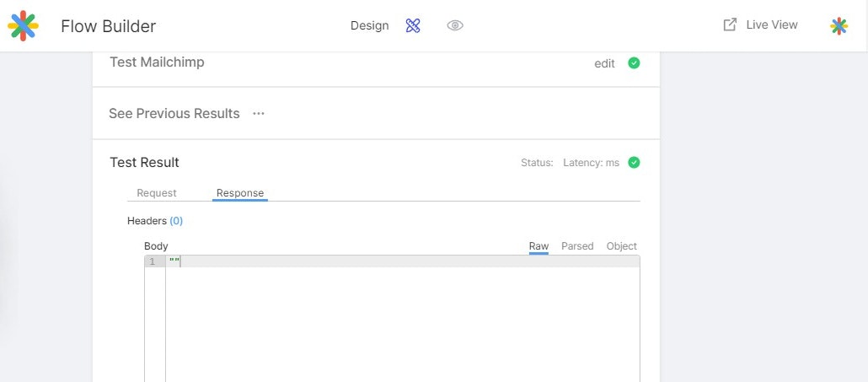Click the Live View link
Viewport: 868px width, 382px height.
click(772, 25)
